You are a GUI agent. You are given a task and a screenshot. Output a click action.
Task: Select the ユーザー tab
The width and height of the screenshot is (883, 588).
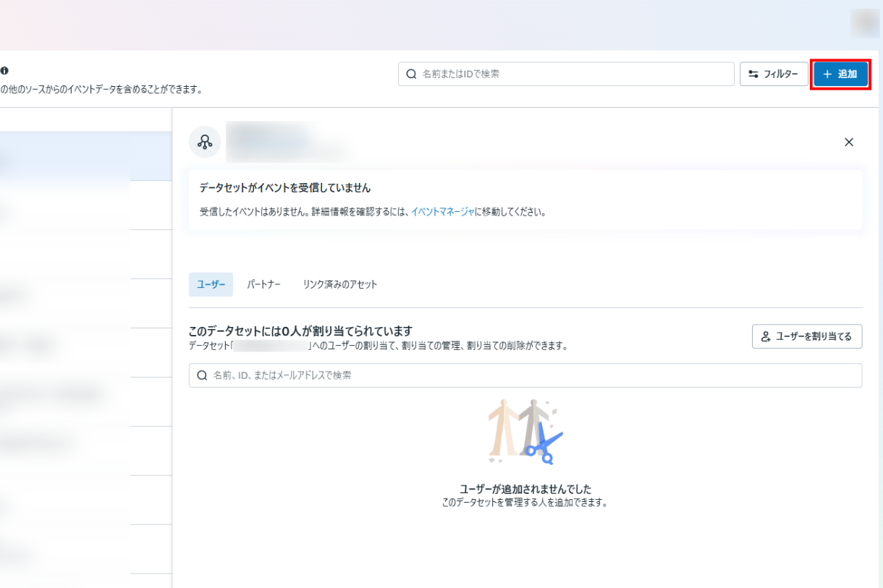pos(211,284)
